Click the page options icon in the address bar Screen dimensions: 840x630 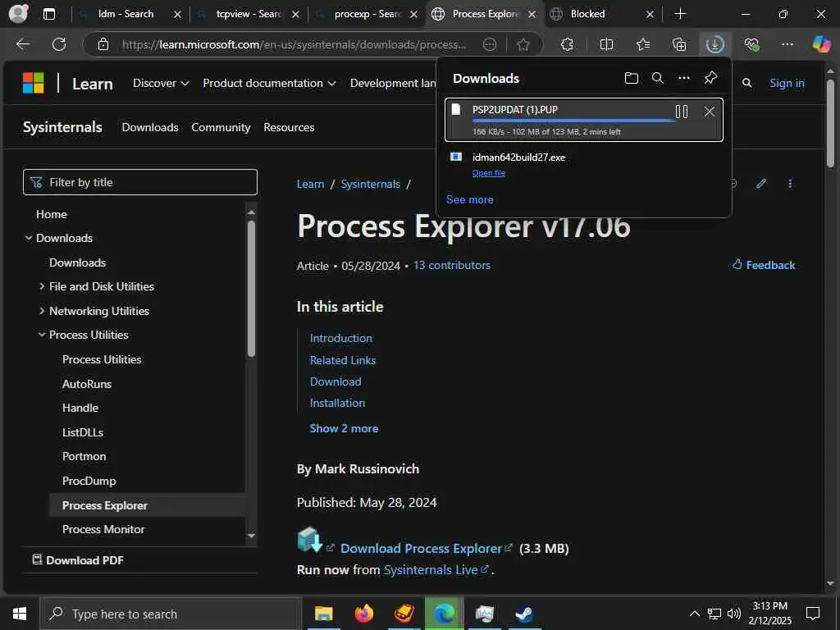[489, 44]
